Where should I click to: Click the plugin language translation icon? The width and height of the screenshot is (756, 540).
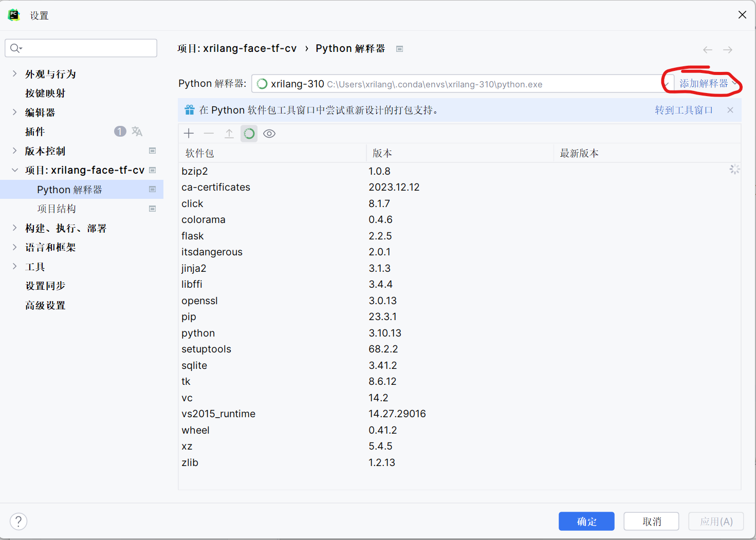point(137,132)
